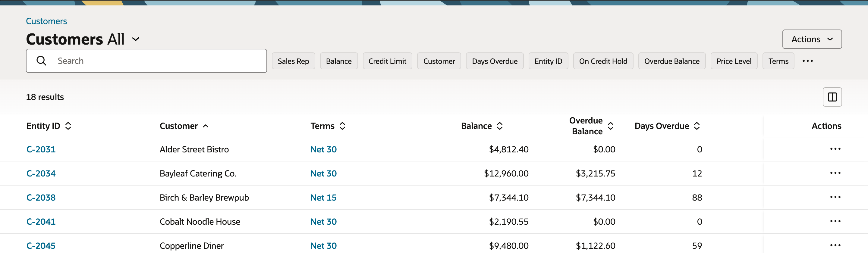The height and width of the screenshot is (253, 868).
Task: Open the Days Overdue filter chip
Action: coord(495,61)
